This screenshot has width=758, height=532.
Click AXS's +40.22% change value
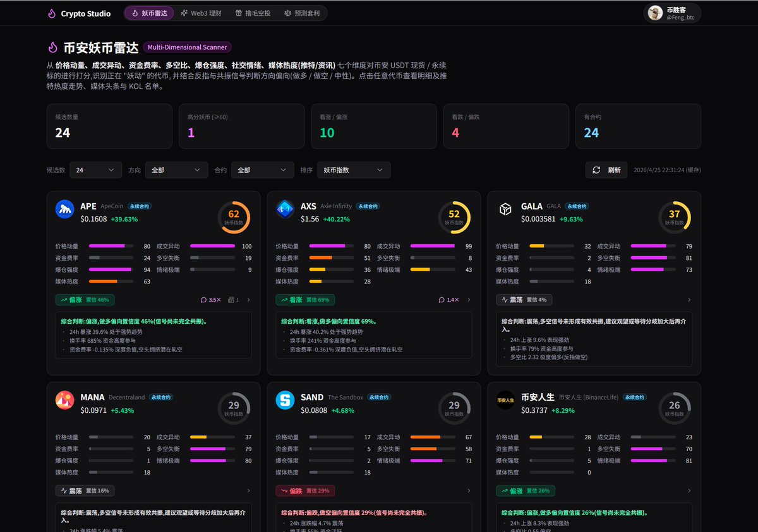point(336,219)
